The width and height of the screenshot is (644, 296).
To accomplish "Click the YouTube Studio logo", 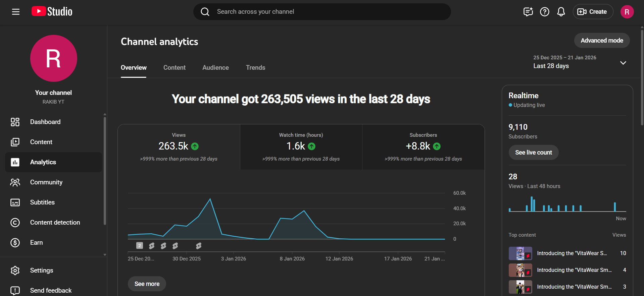I will pos(52,12).
